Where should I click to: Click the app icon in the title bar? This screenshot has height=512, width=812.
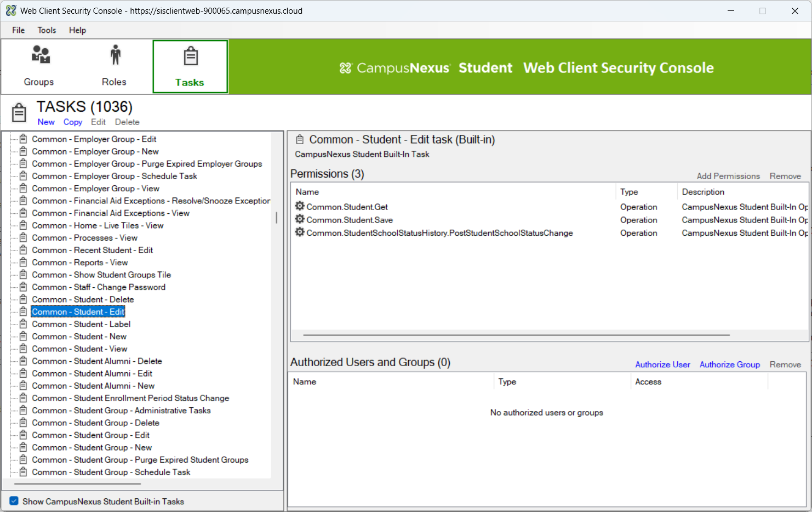tap(11, 10)
